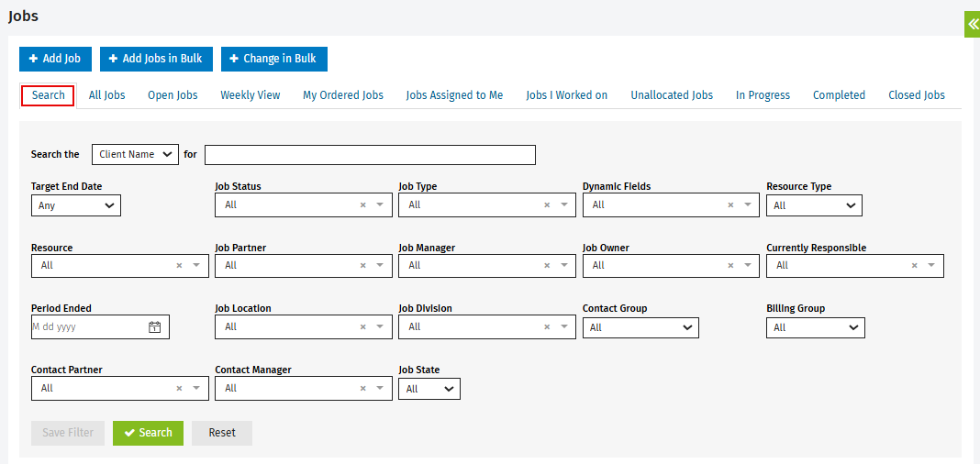Open the Resource Type dropdown

click(815, 205)
